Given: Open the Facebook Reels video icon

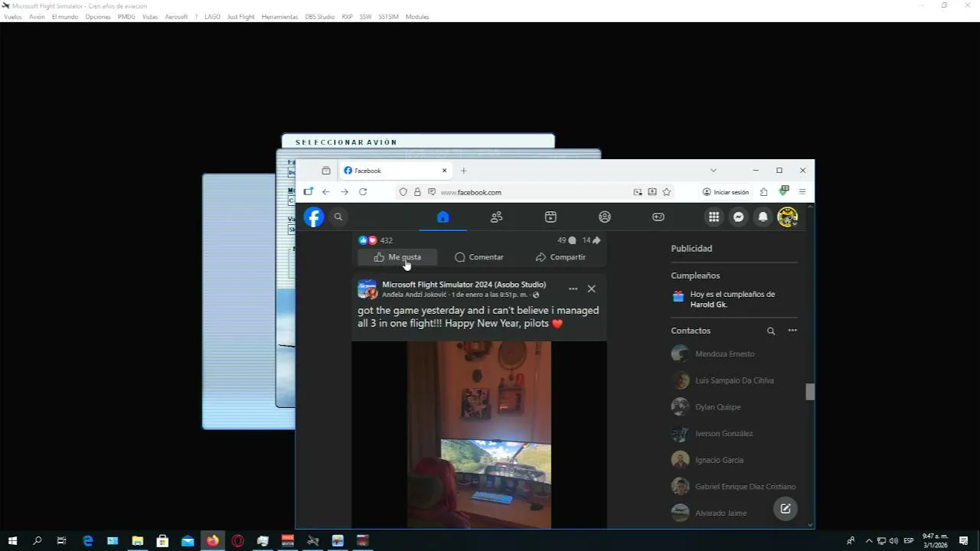Looking at the screenshot, I should (550, 217).
